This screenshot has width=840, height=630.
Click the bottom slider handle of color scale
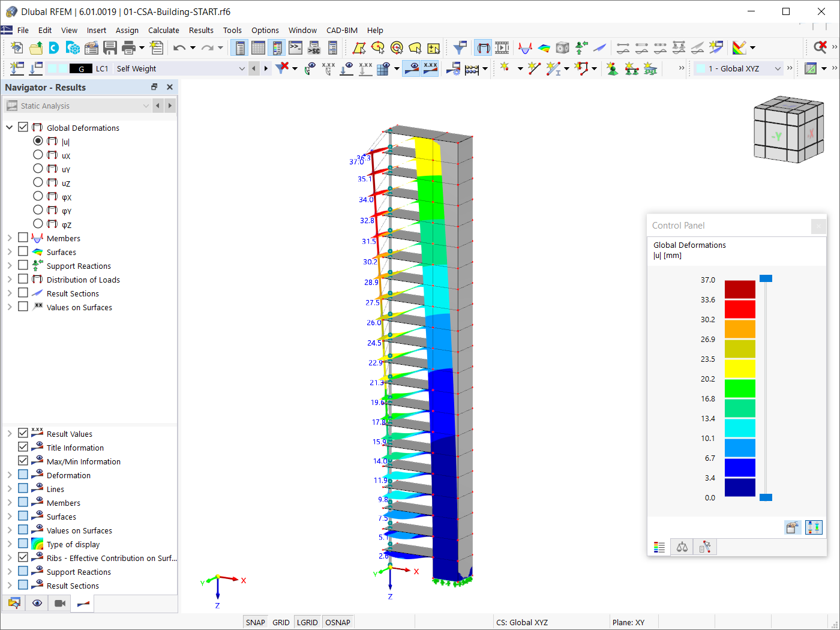tap(766, 497)
